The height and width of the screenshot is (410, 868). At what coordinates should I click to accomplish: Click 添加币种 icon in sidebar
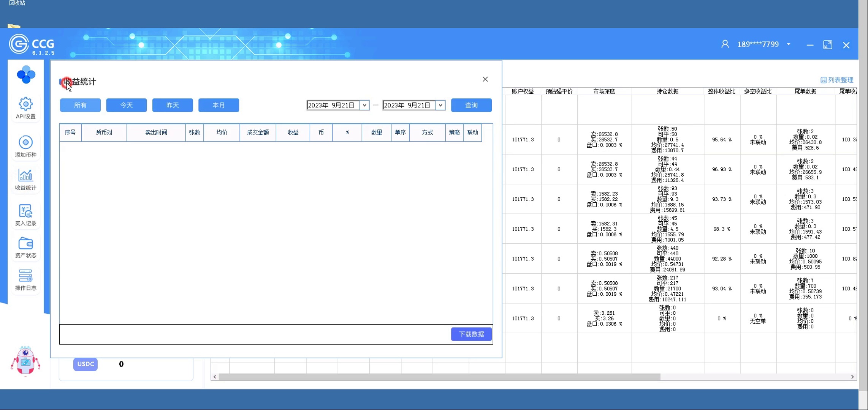[x=25, y=142]
